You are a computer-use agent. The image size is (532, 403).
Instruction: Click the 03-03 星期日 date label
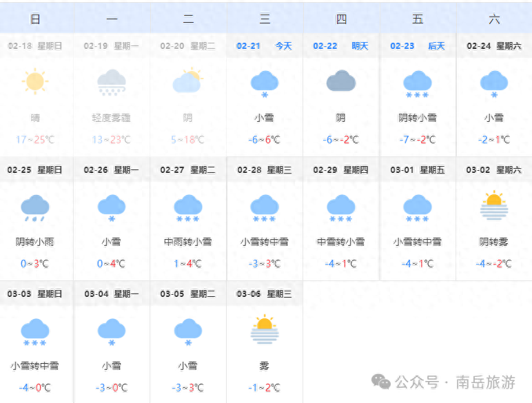(x=35, y=293)
